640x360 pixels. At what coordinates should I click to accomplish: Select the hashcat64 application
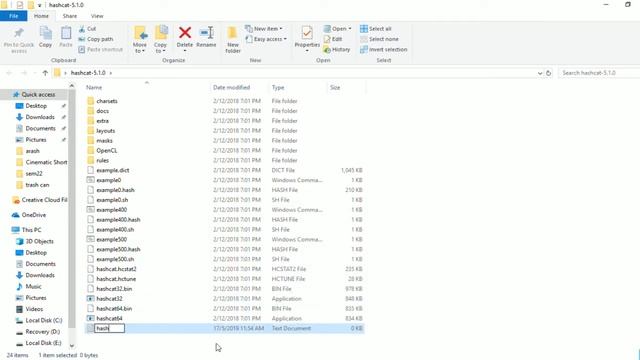(109, 318)
